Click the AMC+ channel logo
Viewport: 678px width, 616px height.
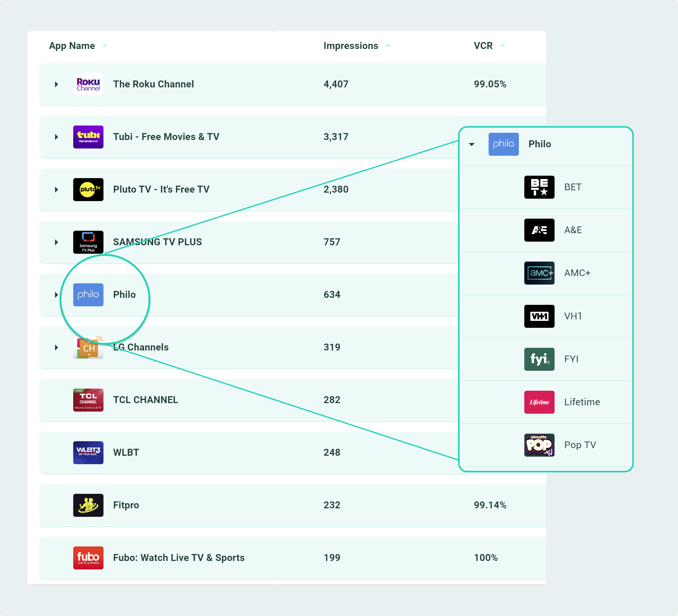point(539,273)
